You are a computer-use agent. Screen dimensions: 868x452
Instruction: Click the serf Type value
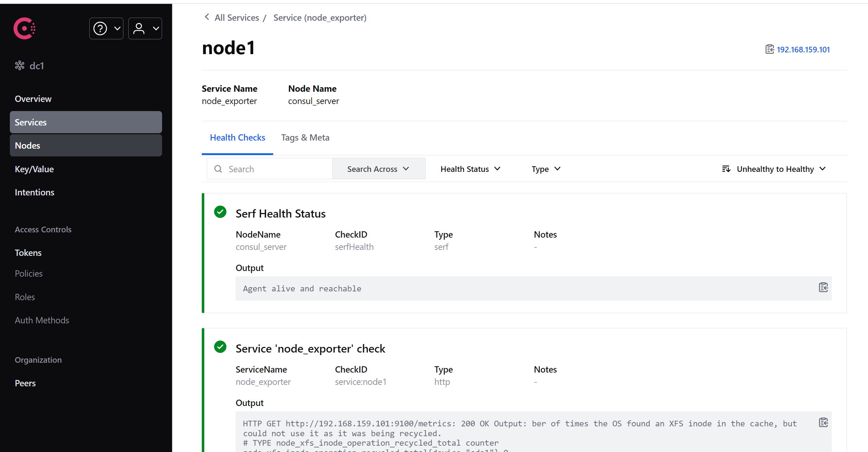coord(441,247)
